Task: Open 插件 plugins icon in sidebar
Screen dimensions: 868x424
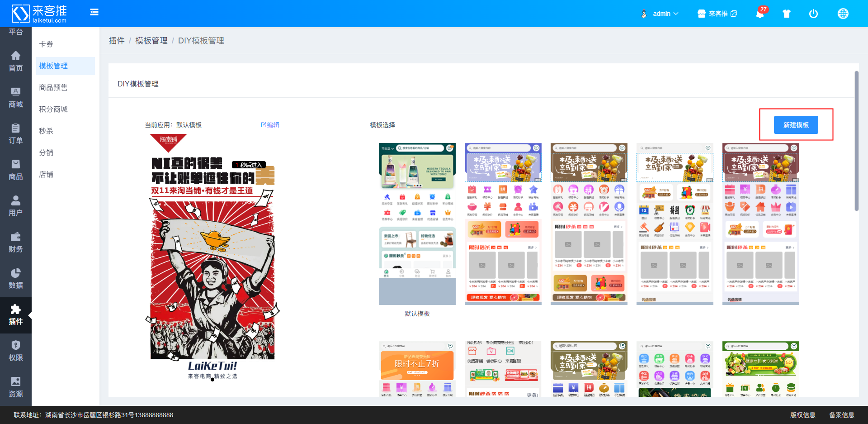Action: point(16,315)
